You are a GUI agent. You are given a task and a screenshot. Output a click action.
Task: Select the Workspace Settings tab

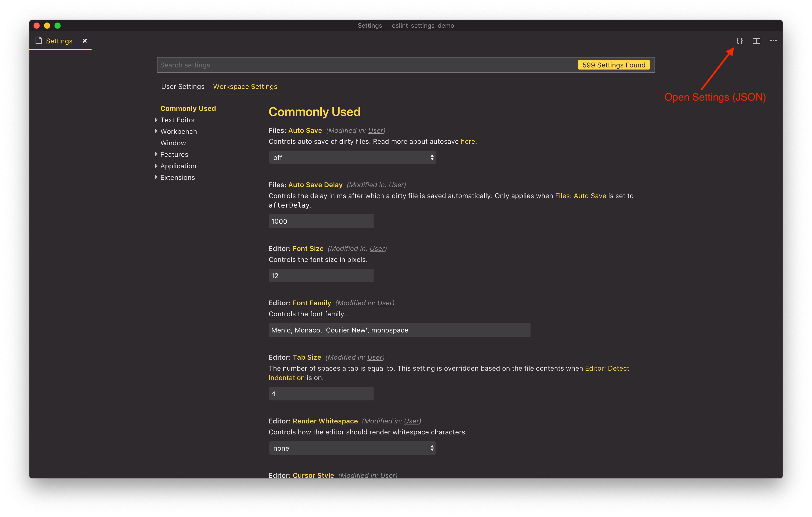click(245, 87)
